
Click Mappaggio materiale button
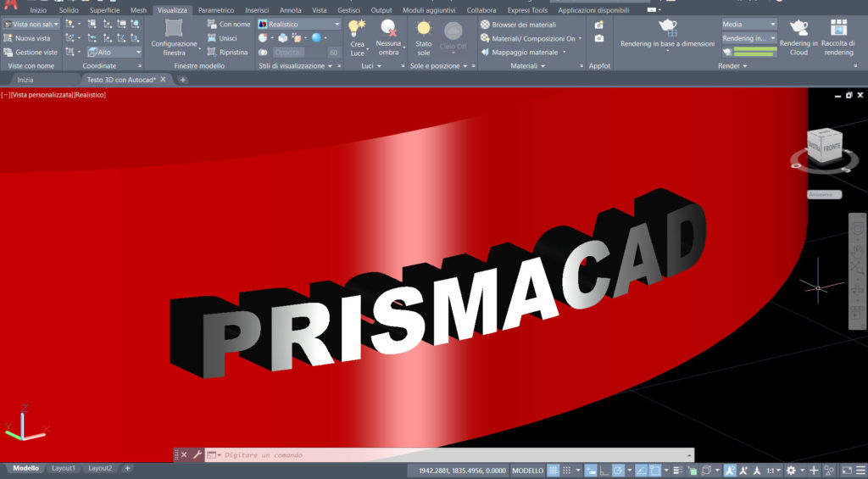click(x=524, y=52)
